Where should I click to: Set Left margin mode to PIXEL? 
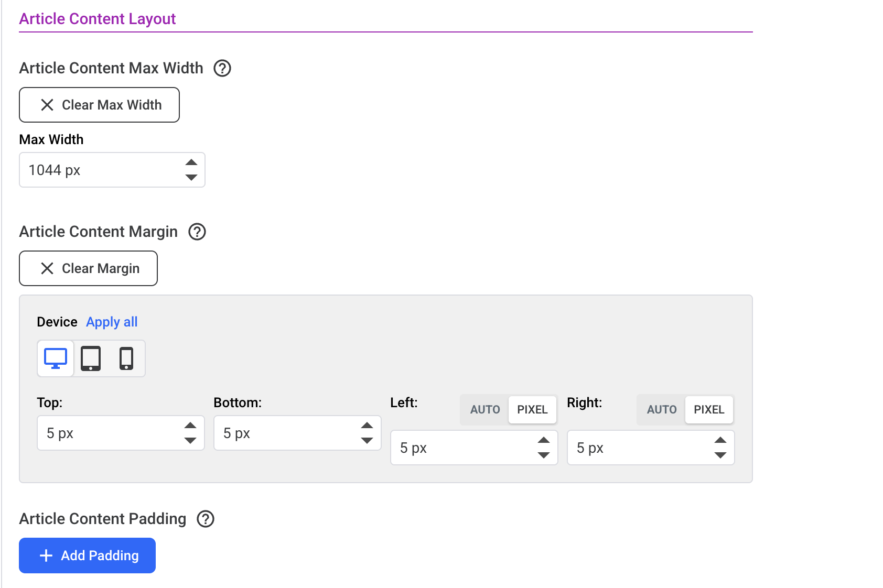[532, 410]
